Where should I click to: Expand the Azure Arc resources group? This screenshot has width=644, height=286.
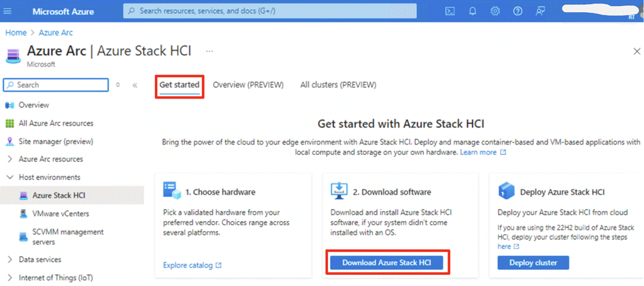coord(10,159)
